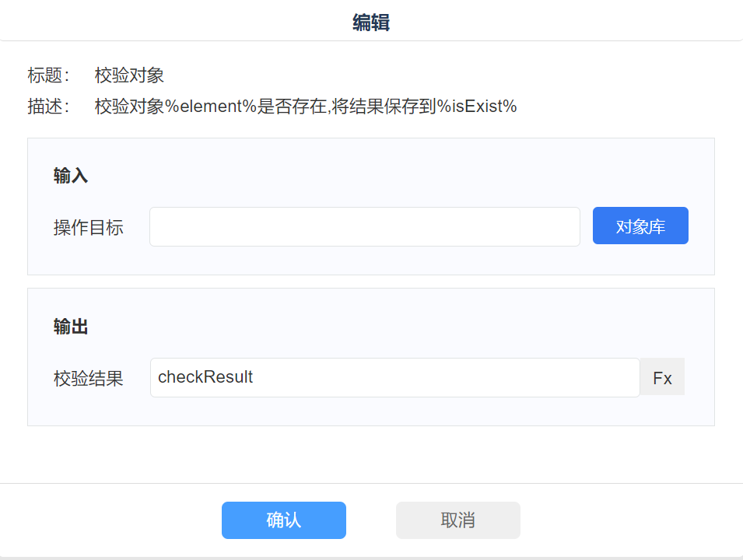Click the 校验对象 title value text
743x560 pixels.
pyautogui.click(x=129, y=75)
